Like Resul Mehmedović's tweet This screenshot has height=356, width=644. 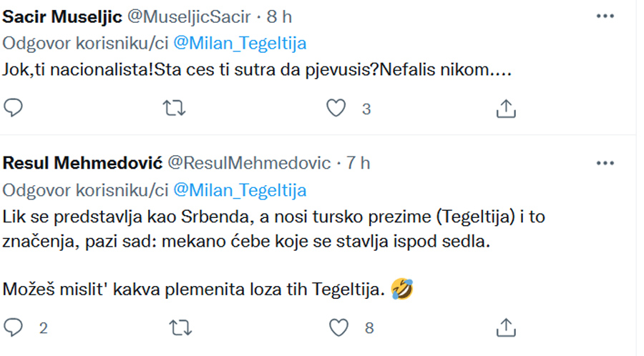[x=339, y=327]
